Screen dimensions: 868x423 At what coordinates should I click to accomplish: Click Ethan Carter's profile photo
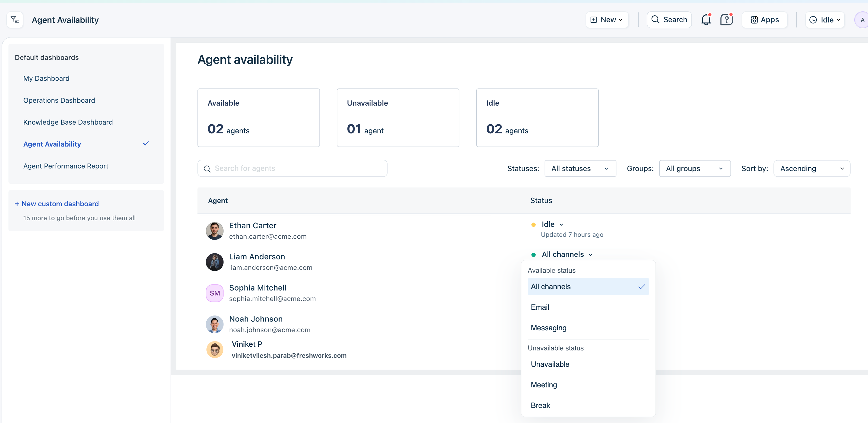pos(215,231)
